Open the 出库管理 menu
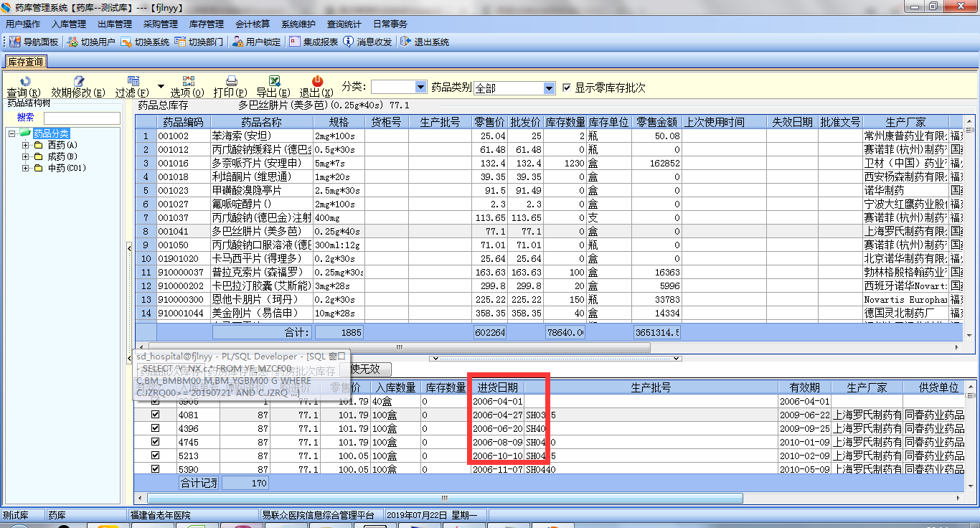Viewport: 980px width, 528px height. click(x=115, y=24)
